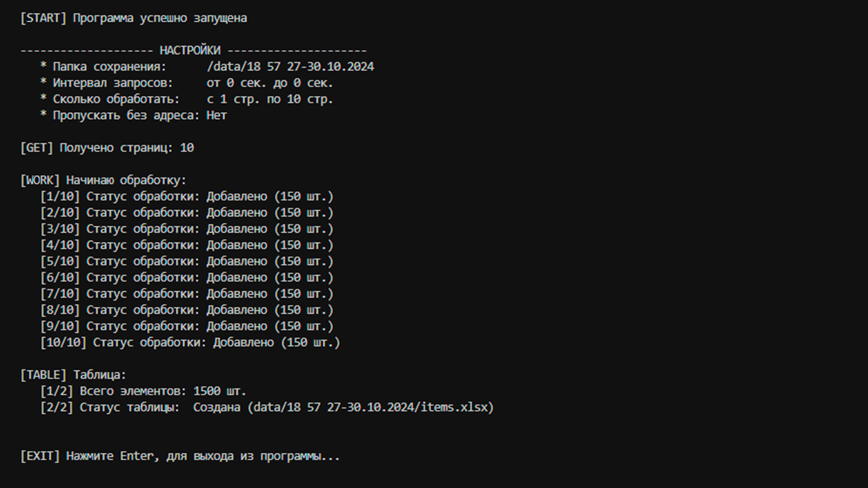Viewport: 868px width, 488px height.
Task: Click the [7/10] processing status line
Action: coord(187,294)
